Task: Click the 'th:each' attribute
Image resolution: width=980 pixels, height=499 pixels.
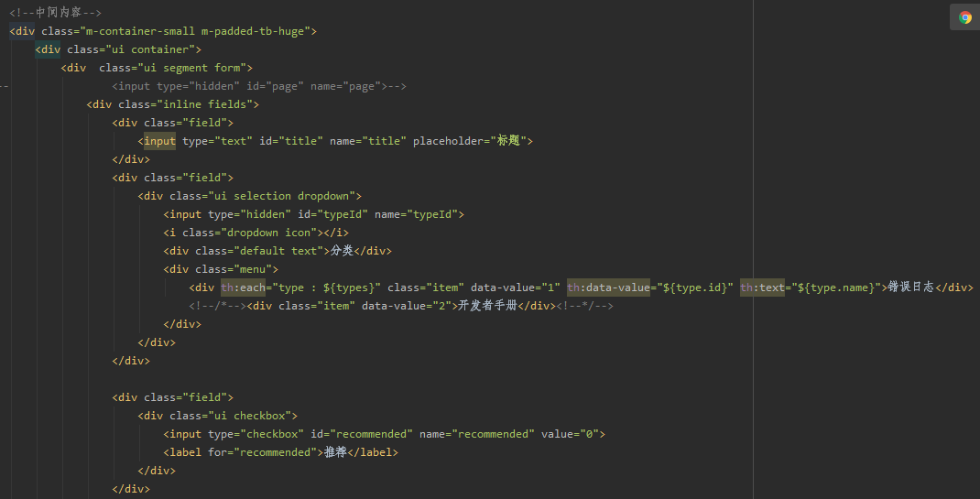Action: (243, 287)
